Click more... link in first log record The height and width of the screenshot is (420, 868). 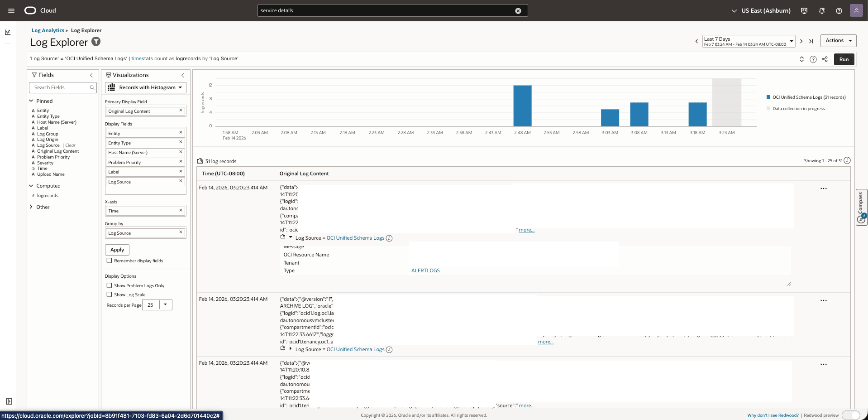click(x=527, y=230)
